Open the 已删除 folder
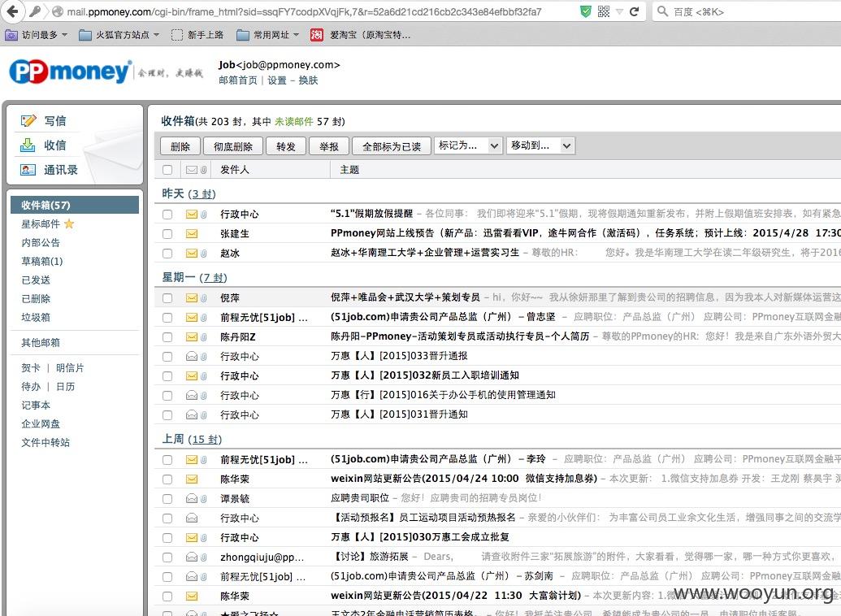841x616 pixels. coord(36,299)
